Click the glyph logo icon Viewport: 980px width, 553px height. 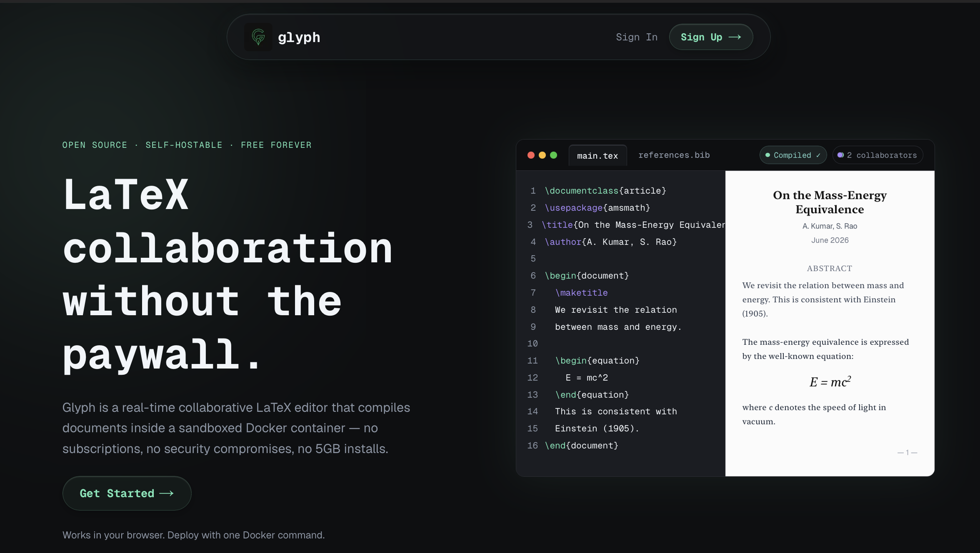(x=258, y=37)
